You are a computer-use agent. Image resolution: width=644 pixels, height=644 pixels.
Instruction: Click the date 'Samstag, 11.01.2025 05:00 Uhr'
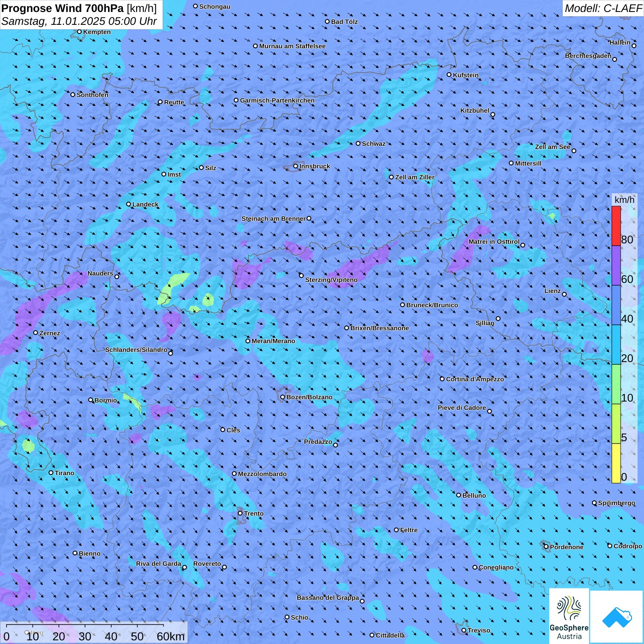(x=79, y=21)
